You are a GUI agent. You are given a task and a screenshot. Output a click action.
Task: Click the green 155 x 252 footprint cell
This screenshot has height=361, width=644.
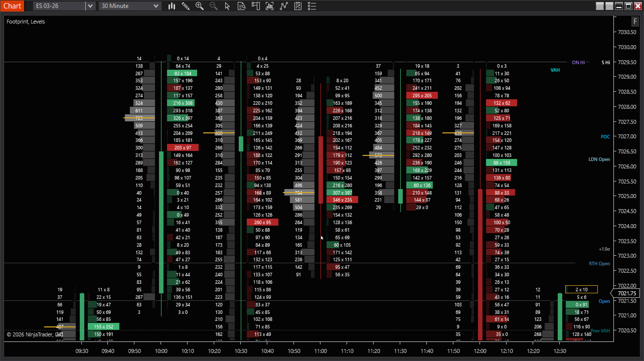click(x=103, y=327)
